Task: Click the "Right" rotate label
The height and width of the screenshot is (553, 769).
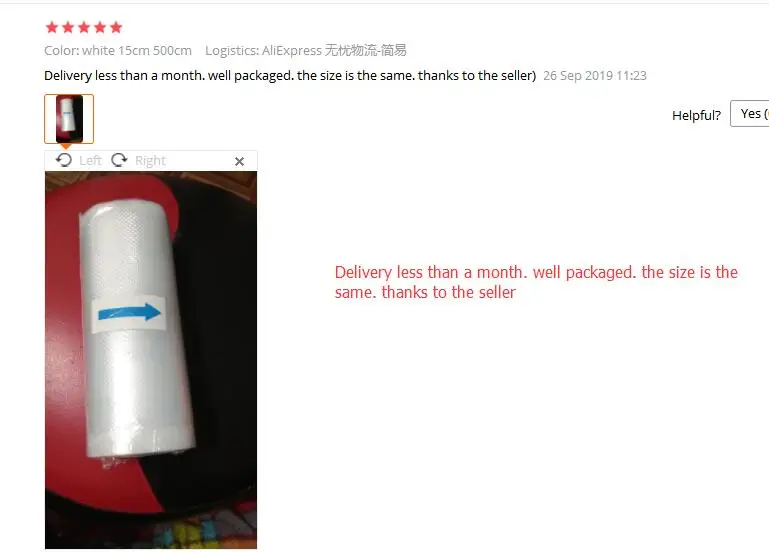Action: (150, 160)
